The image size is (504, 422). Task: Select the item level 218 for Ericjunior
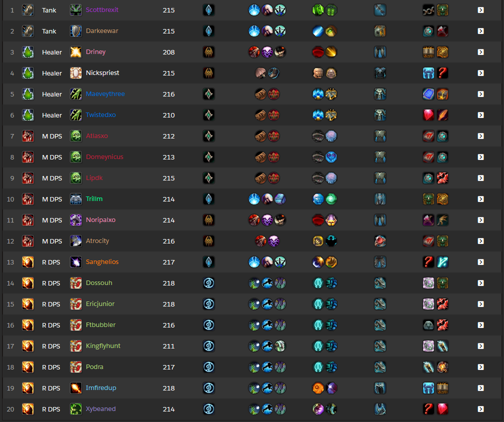(x=169, y=304)
